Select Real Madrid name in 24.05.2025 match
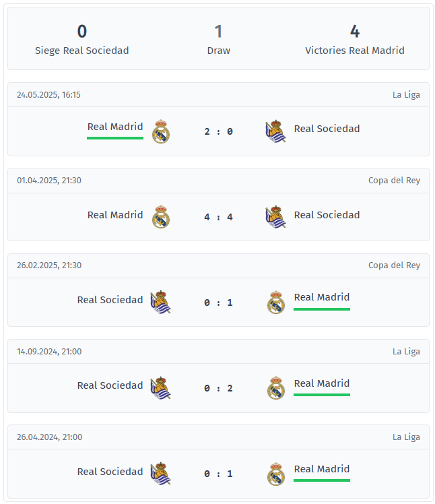Image resolution: width=435 pixels, height=504 pixels. pos(115,127)
